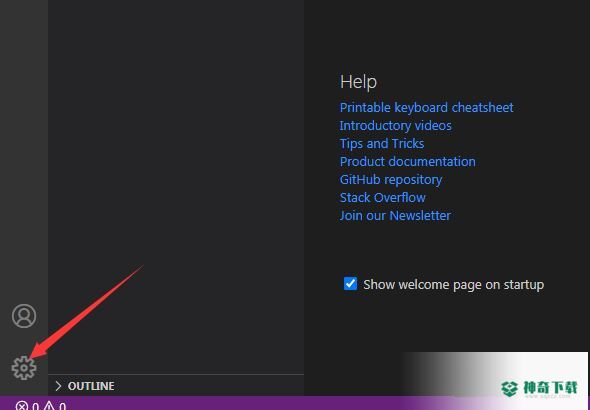Click the warnings triangle icon in status bar

(x=49, y=406)
